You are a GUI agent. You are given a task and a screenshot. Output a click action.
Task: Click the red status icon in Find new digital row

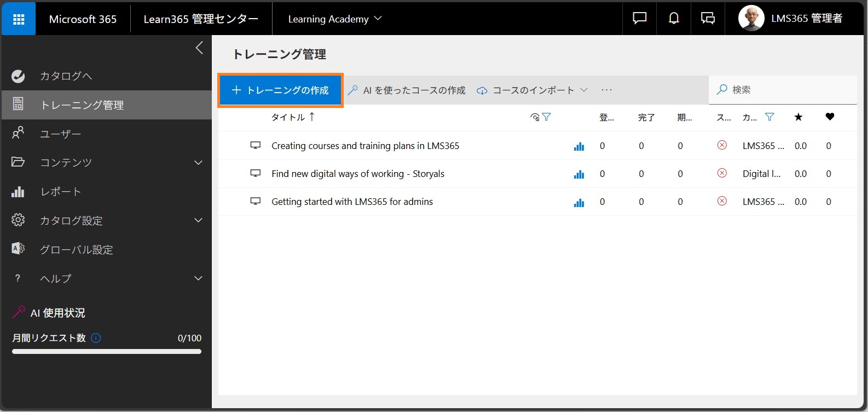coord(722,173)
